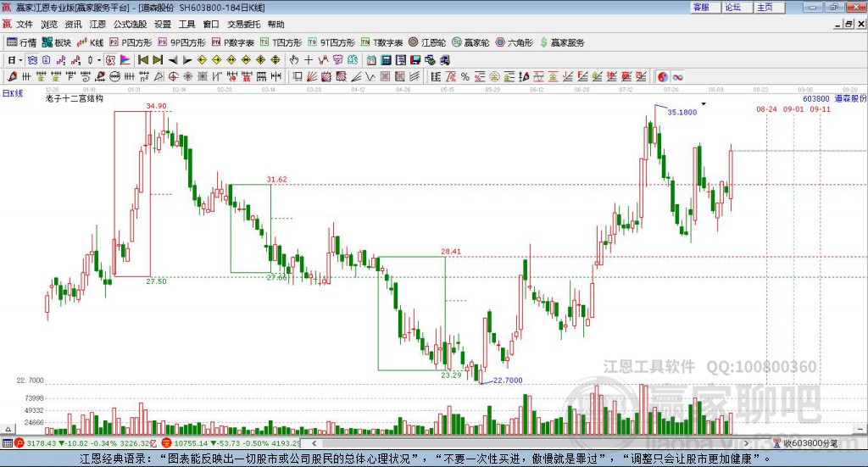Viewport: 868px width, 467px height.
Task: Open the 工具 menu
Action: [187, 25]
